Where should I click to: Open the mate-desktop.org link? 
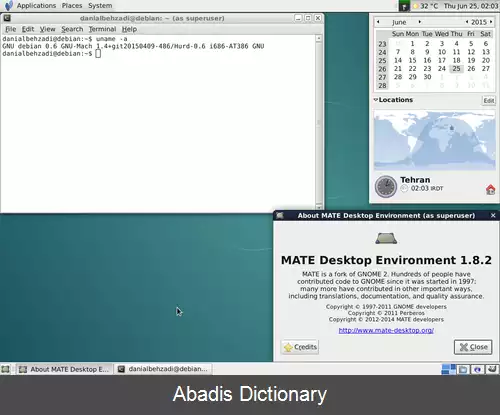(386, 330)
